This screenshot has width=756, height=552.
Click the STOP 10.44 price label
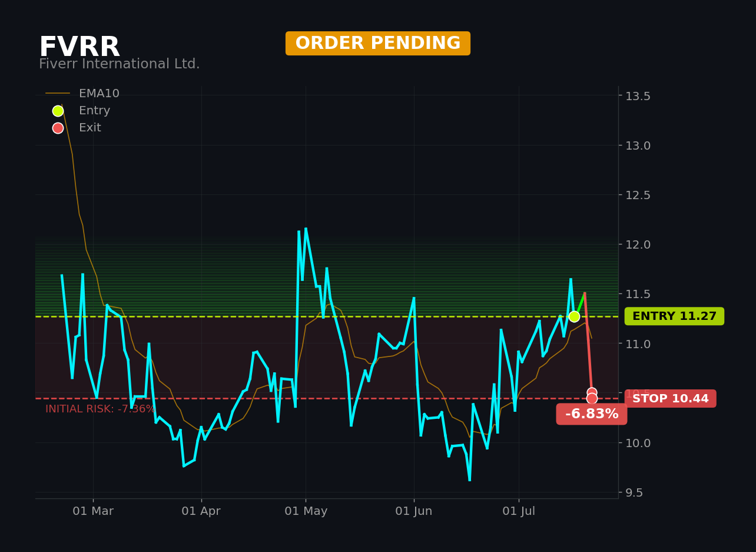[x=670, y=399]
